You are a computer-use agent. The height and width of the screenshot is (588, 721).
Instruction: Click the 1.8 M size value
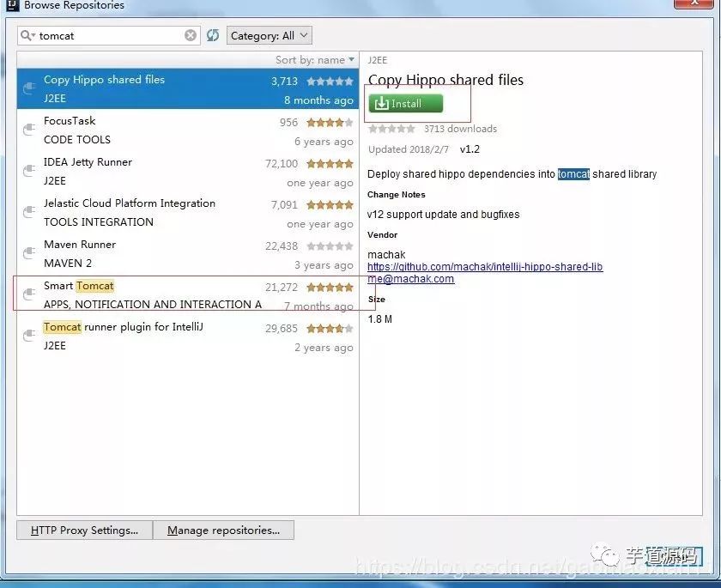pos(379,319)
